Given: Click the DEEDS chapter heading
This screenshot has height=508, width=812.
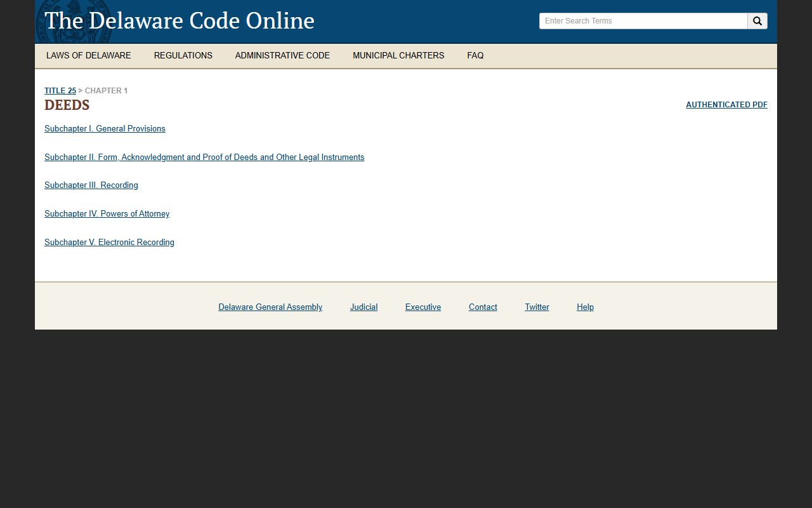Looking at the screenshot, I should [x=67, y=105].
